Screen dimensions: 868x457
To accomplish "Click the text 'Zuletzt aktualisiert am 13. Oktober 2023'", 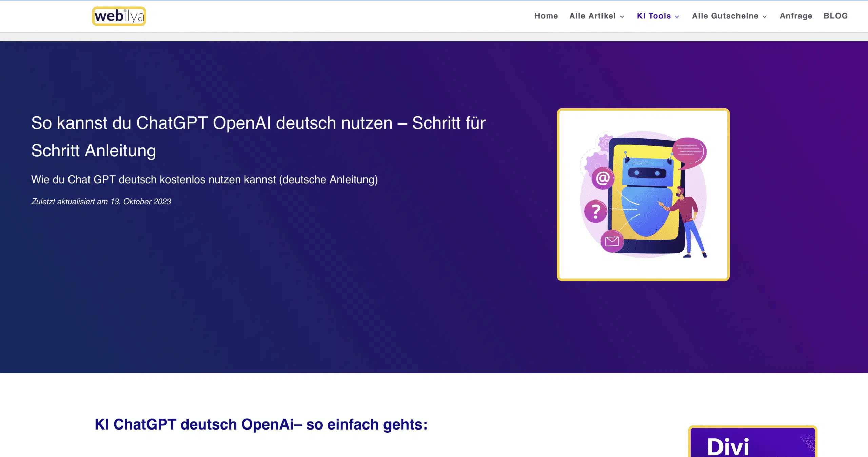I will click(x=101, y=202).
